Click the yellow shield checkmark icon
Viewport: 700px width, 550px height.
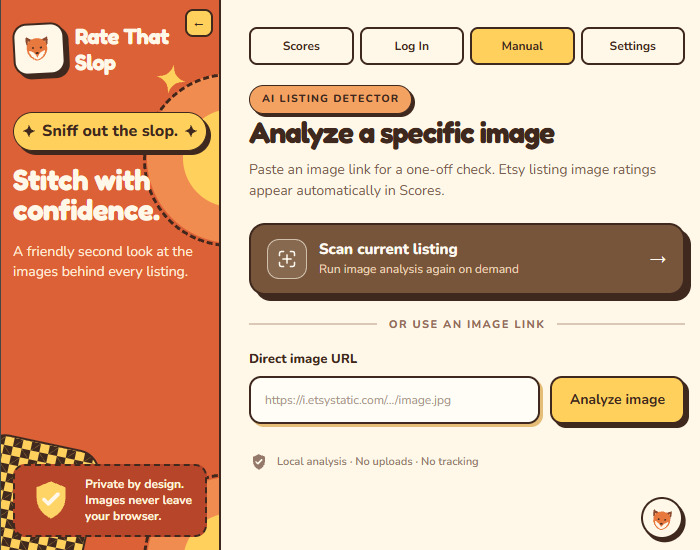[51, 500]
